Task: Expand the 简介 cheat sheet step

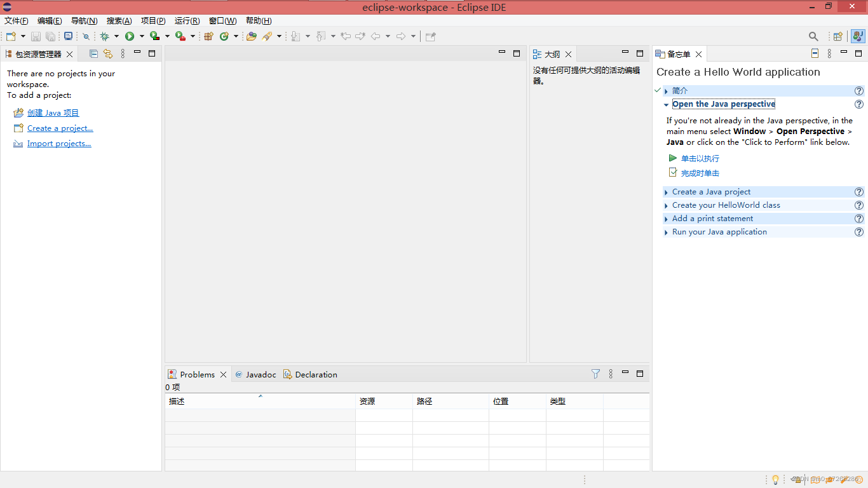Action: (x=666, y=91)
